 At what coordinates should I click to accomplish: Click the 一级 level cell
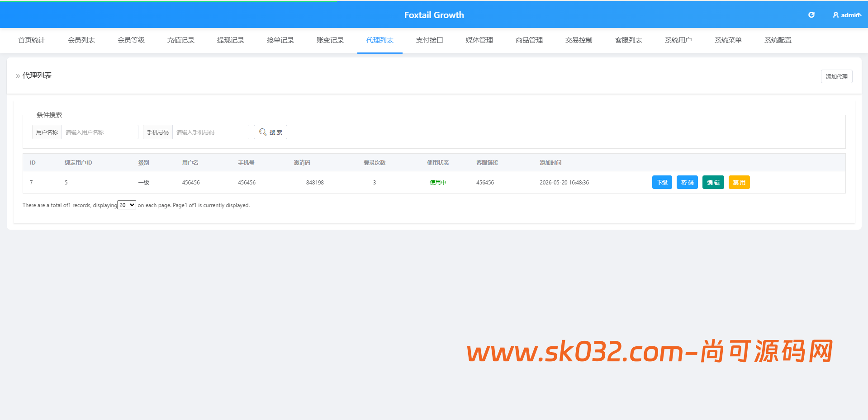(x=143, y=183)
